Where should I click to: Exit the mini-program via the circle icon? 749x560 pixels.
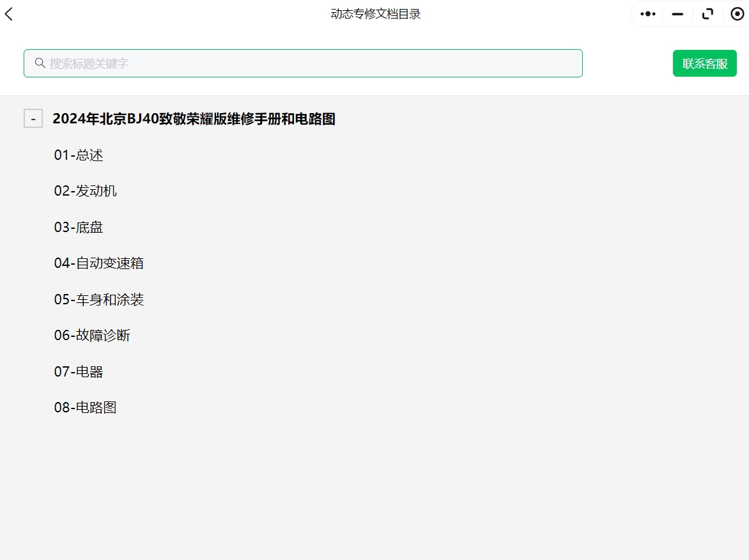click(736, 13)
